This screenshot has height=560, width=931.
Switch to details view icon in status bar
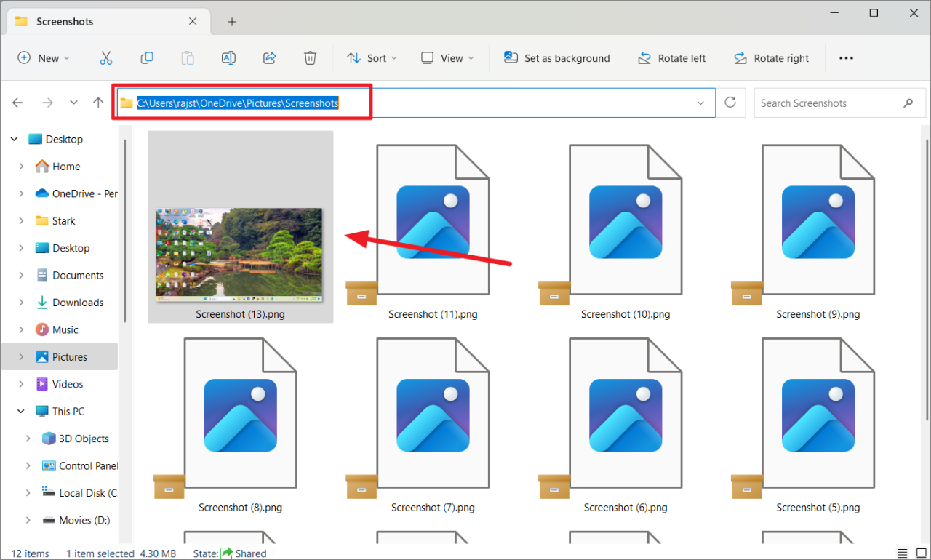[x=902, y=553]
